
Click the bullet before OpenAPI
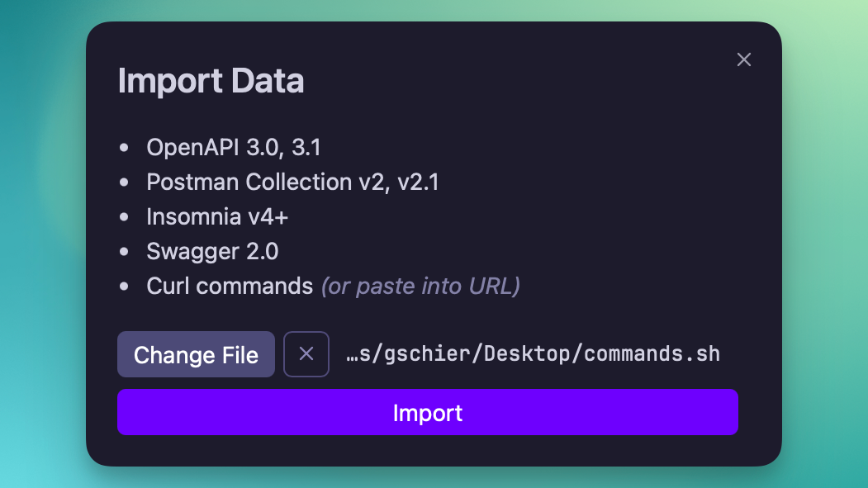125,148
